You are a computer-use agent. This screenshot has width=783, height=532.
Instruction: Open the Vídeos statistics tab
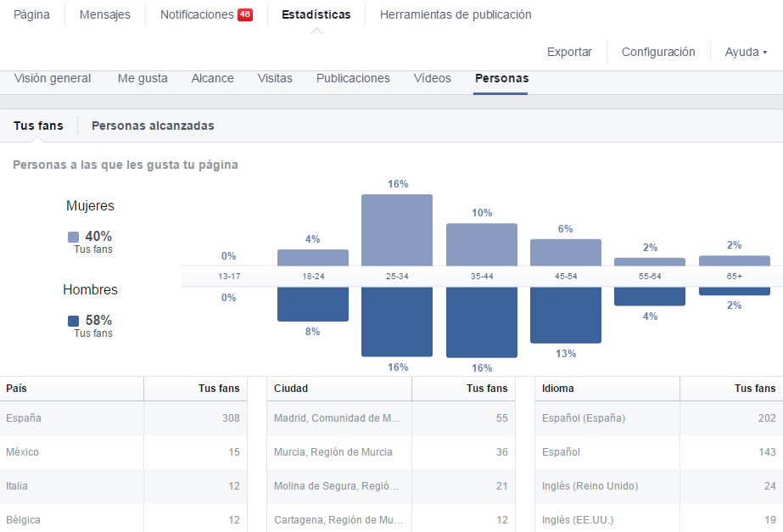pos(432,78)
